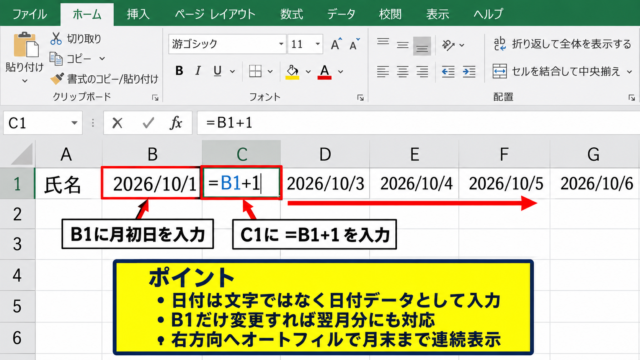Viewport: 640px width, 360px height.
Task: Select cell E1 with 2026/10/4
Action: [x=414, y=184]
